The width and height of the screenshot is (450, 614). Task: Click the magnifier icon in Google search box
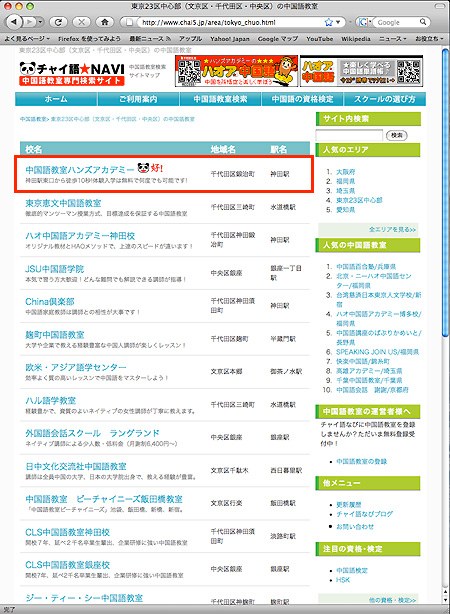point(423,22)
